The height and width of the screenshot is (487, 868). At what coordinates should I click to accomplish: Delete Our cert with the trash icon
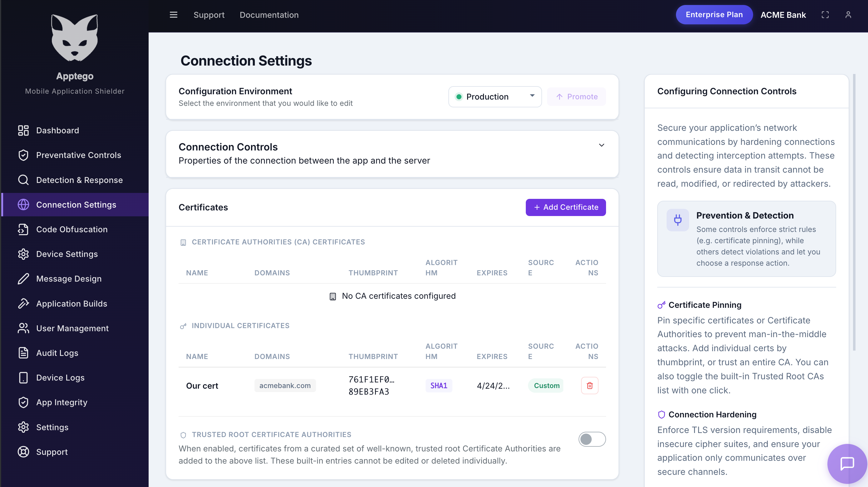point(589,385)
